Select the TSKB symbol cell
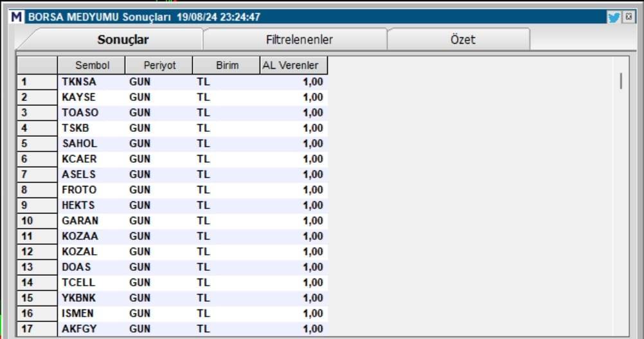This screenshot has height=339, width=644. click(x=92, y=128)
